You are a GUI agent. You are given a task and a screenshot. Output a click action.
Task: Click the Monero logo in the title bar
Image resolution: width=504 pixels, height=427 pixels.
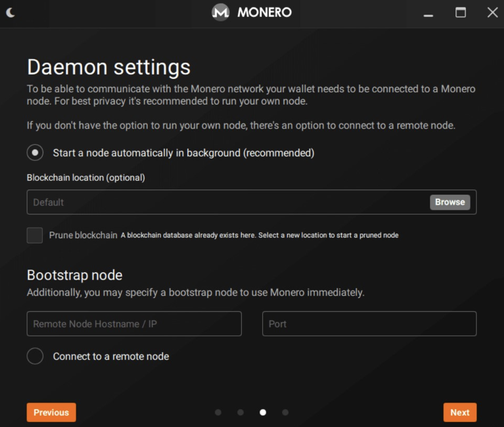[x=219, y=12]
